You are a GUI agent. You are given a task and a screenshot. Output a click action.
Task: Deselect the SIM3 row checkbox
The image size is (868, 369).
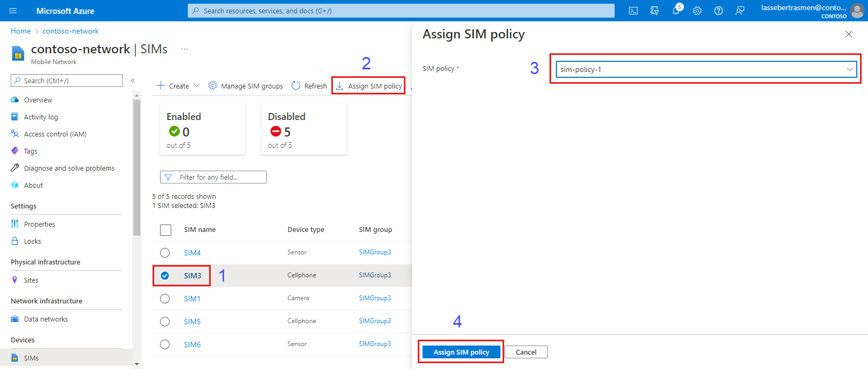pyautogui.click(x=165, y=276)
